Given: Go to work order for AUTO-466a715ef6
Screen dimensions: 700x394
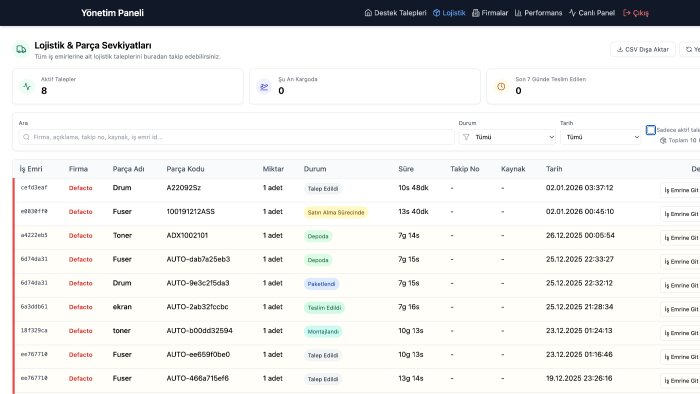Looking at the screenshot, I should 681,381.
